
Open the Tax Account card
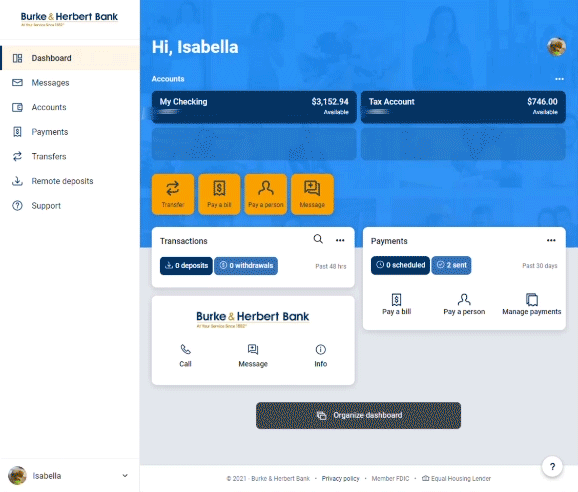(463, 107)
